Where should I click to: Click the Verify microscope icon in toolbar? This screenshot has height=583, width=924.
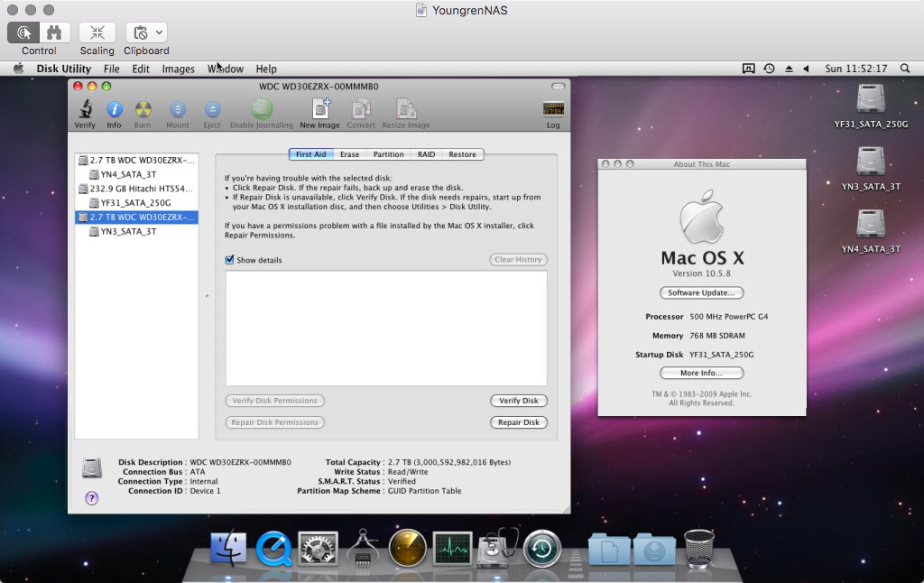[85, 110]
